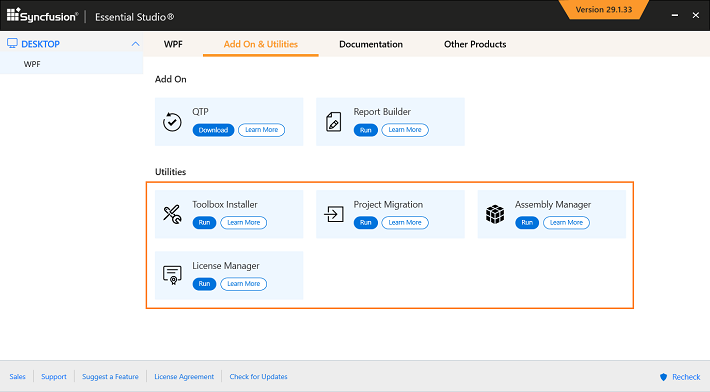Image resolution: width=710 pixels, height=392 pixels.
Task: Click the shield icon beside Recheck
Action: 663,377
